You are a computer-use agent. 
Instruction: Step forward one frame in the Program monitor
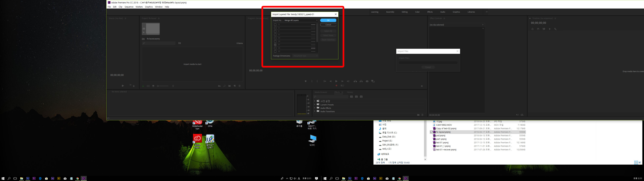point(342,81)
